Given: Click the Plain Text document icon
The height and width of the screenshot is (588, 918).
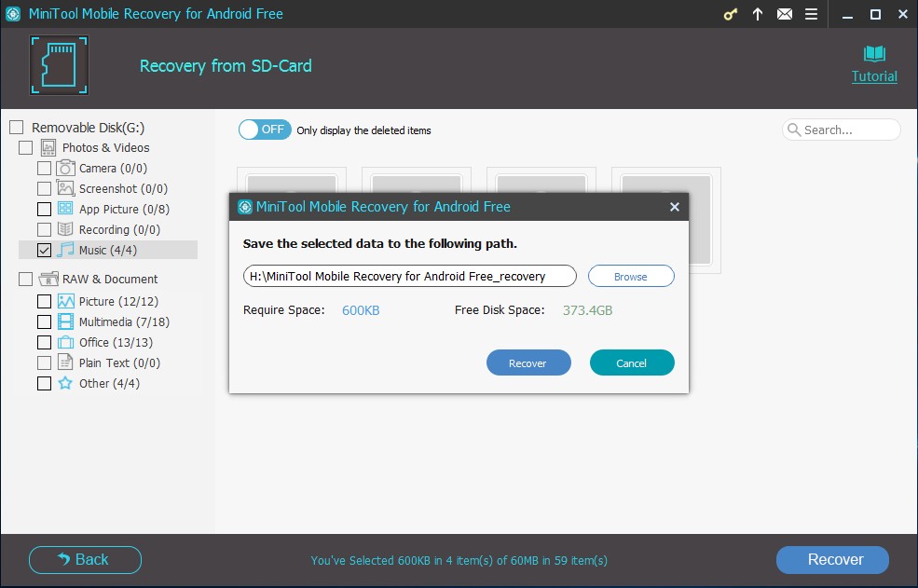Looking at the screenshot, I should (x=65, y=362).
